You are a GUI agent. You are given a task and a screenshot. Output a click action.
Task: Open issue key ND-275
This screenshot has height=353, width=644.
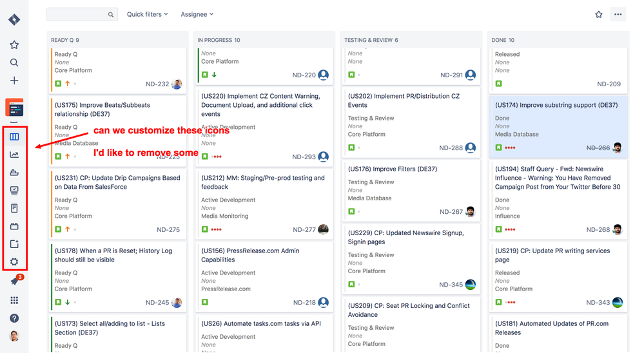pos(168,230)
